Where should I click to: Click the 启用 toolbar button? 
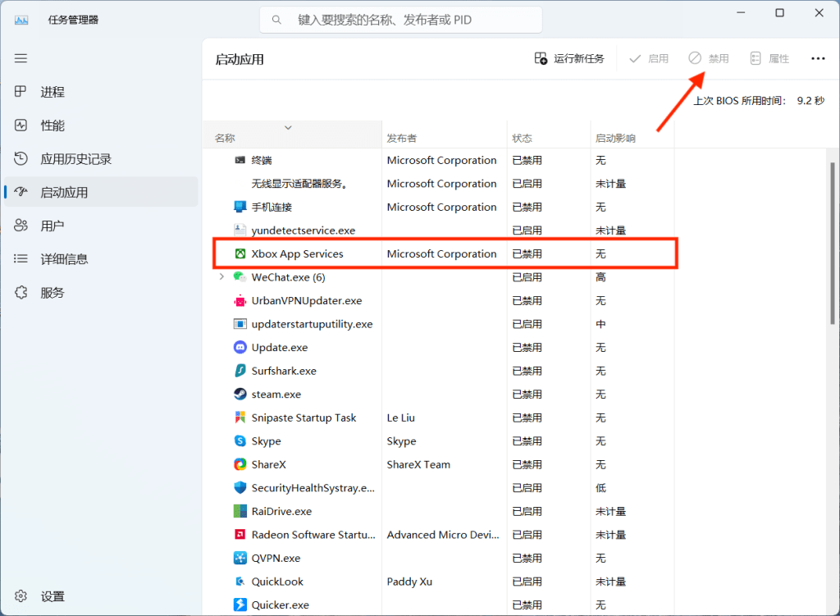point(648,58)
